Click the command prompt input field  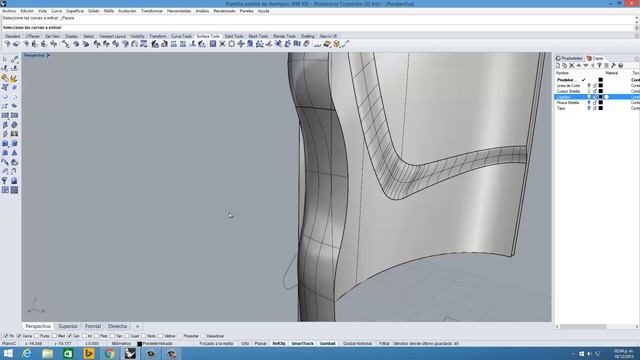tap(318, 27)
